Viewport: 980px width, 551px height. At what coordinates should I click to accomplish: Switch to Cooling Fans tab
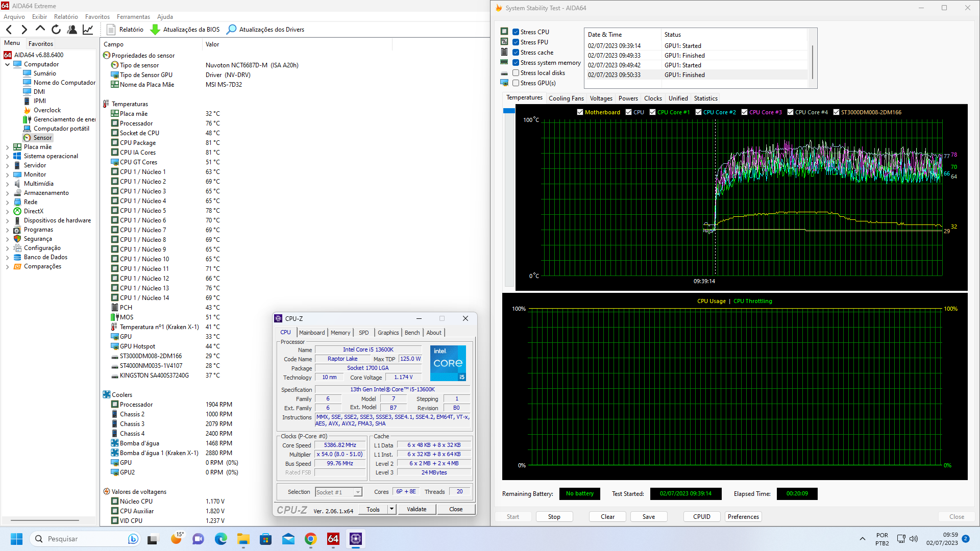pos(566,98)
